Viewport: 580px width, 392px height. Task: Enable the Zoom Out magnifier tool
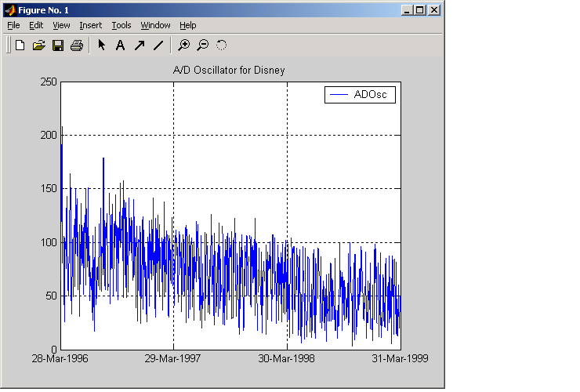click(203, 45)
